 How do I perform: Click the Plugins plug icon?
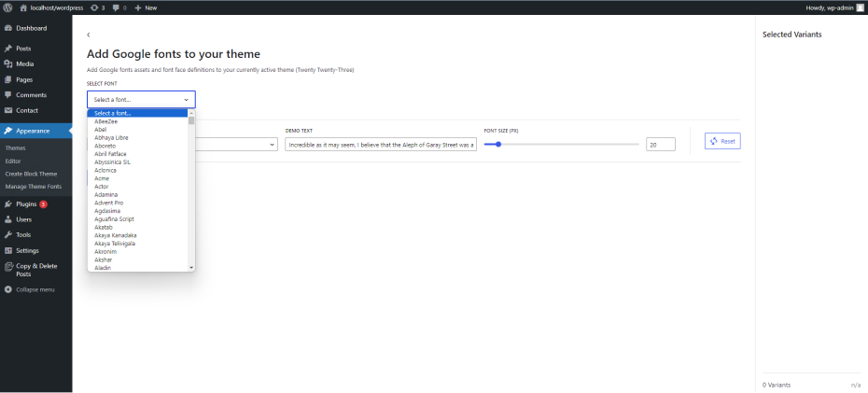[x=7, y=204]
